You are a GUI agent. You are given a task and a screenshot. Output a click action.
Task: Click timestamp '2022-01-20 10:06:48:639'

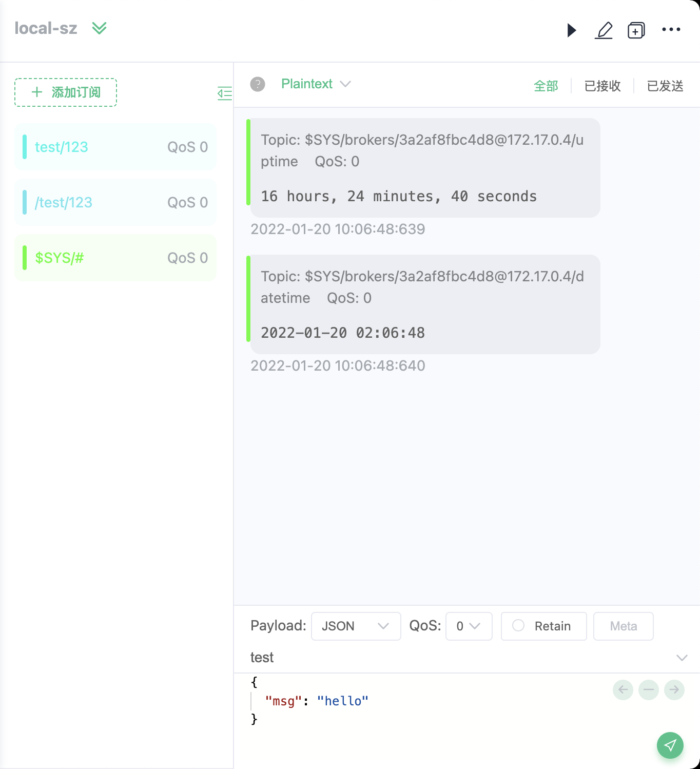(338, 229)
